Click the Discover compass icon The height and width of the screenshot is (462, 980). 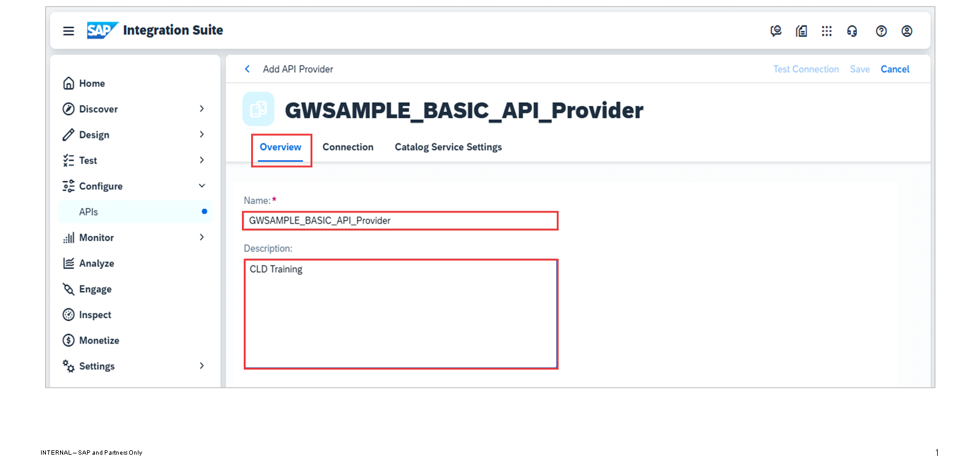(69, 109)
